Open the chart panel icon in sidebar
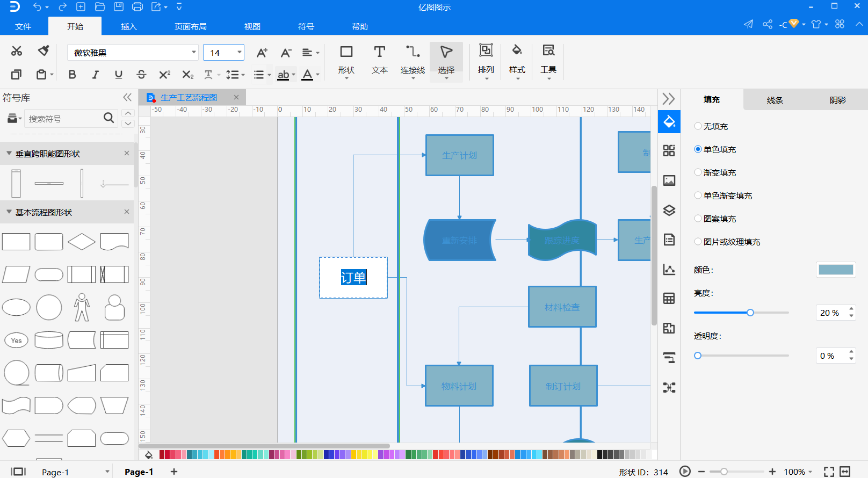868x478 pixels. pos(669,269)
